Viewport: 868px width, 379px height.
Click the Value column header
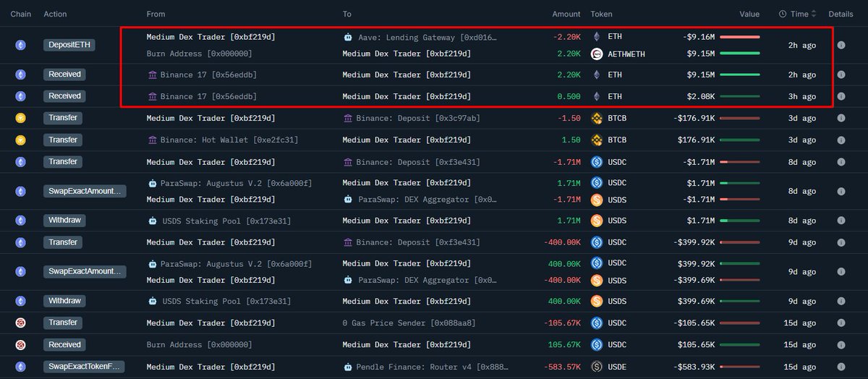pos(749,14)
